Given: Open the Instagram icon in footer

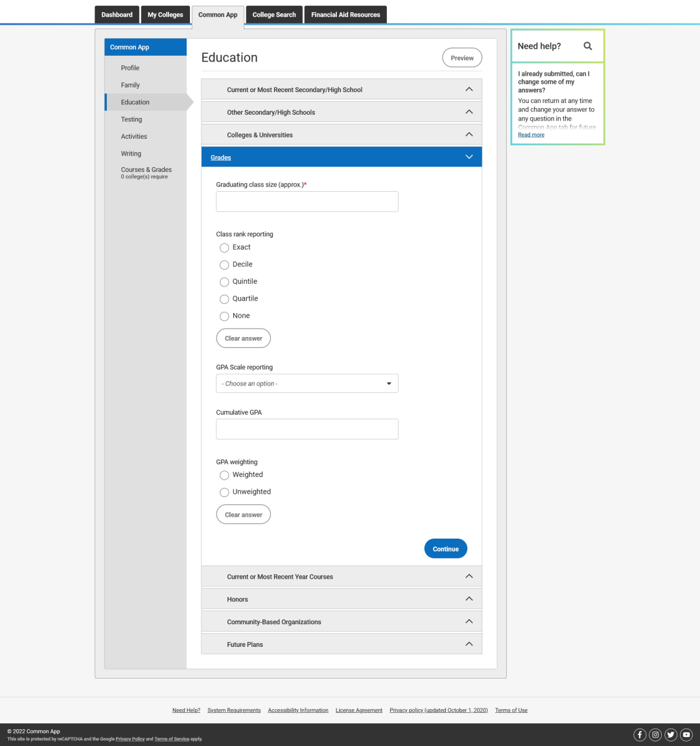Looking at the screenshot, I should coord(655,734).
